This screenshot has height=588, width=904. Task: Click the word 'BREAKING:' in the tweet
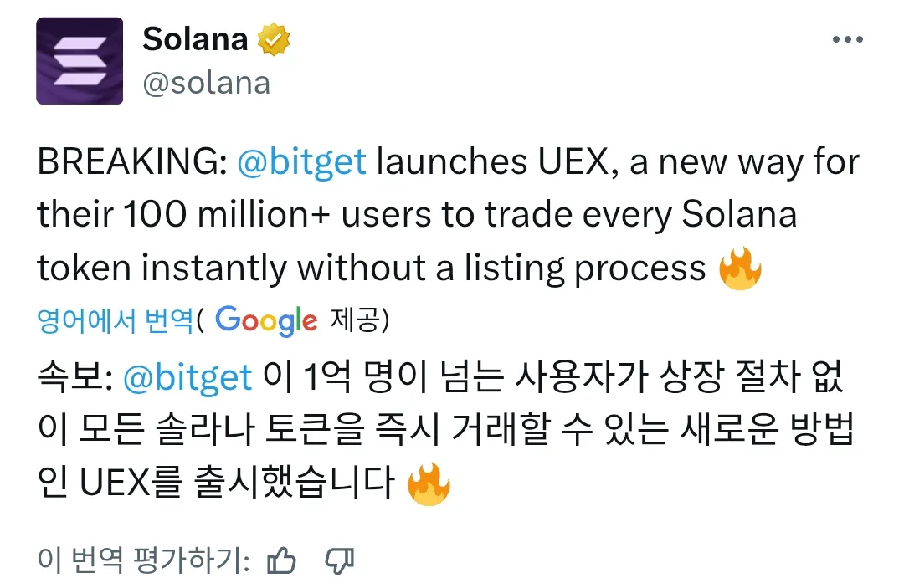(131, 162)
